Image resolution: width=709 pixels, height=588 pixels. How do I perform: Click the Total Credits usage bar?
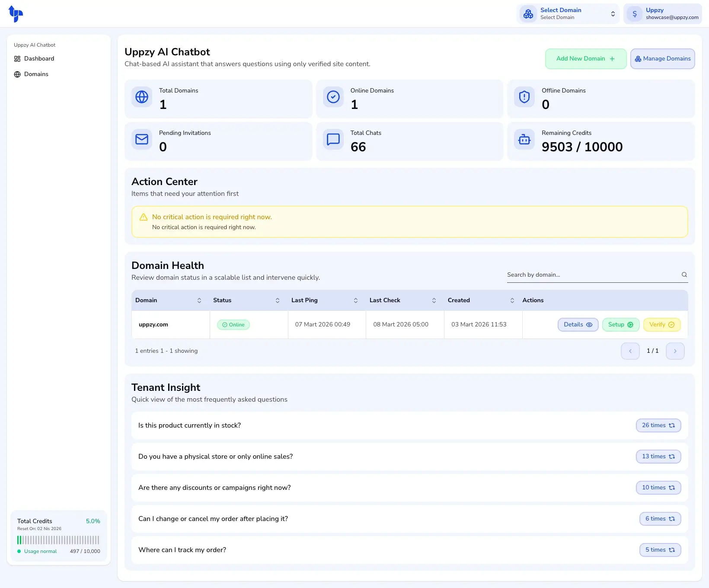pyautogui.click(x=58, y=540)
